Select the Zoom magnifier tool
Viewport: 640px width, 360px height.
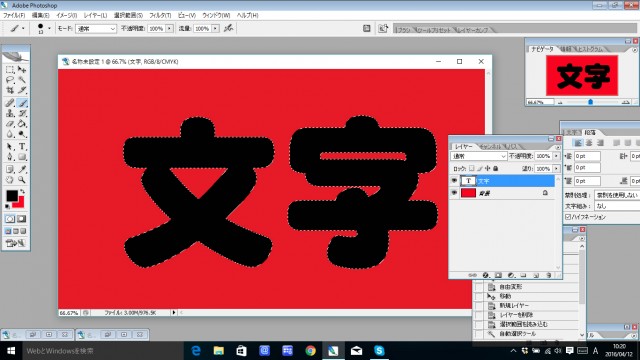(x=22, y=180)
